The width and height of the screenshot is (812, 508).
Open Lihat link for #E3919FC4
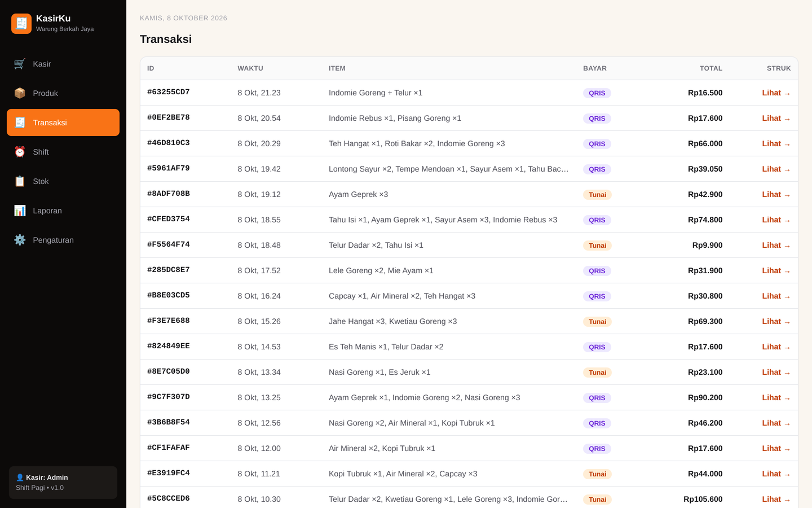776,474
